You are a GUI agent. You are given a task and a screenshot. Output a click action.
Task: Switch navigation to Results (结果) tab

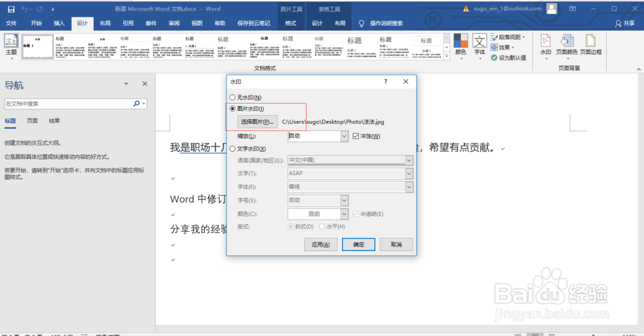[54, 121]
